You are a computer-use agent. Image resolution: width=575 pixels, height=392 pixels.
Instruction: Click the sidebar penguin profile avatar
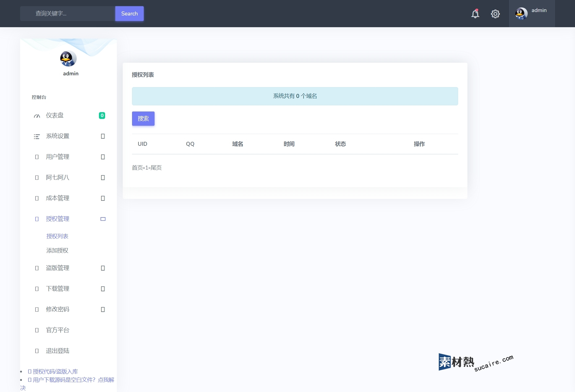pyautogui.click(x=68, y=59)
